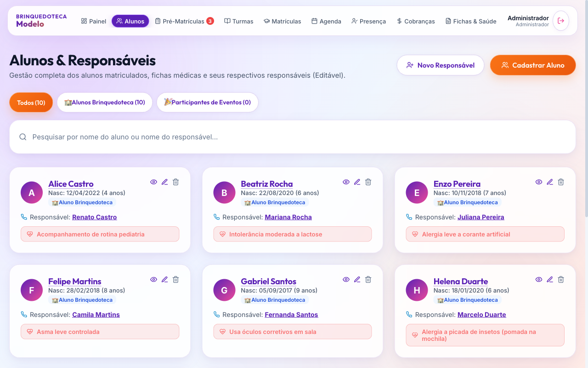
Task: Select the Alunos Brinquedoteca (10) filter
Action: [105, 103]
